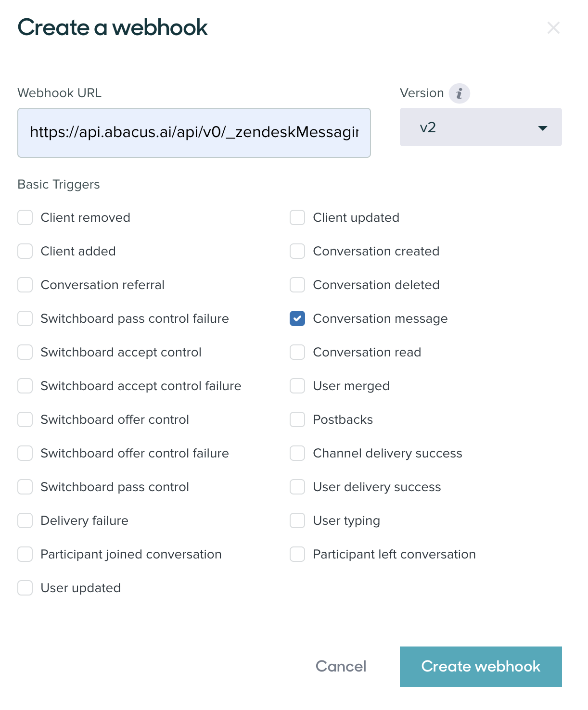Check the Participant joined conversation checkbox
Image resolution: width=588 pixels, height=710 pixels.
[x=25, y=554]
